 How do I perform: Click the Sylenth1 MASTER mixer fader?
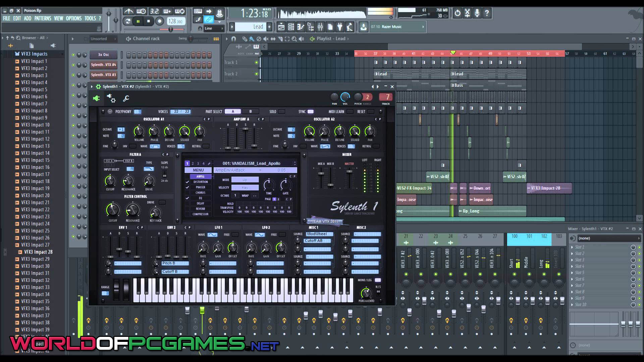(350, 172)
